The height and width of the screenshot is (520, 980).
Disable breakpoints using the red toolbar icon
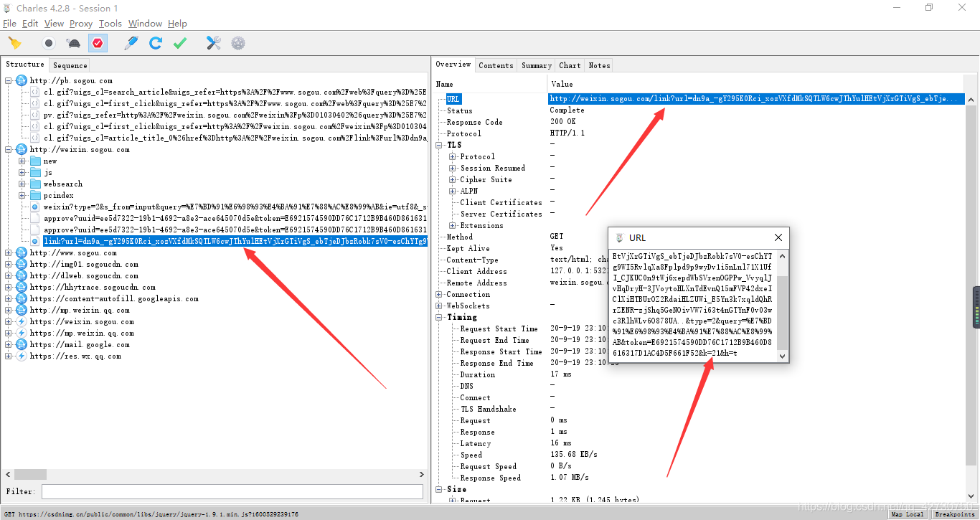(x=98, y=43)
